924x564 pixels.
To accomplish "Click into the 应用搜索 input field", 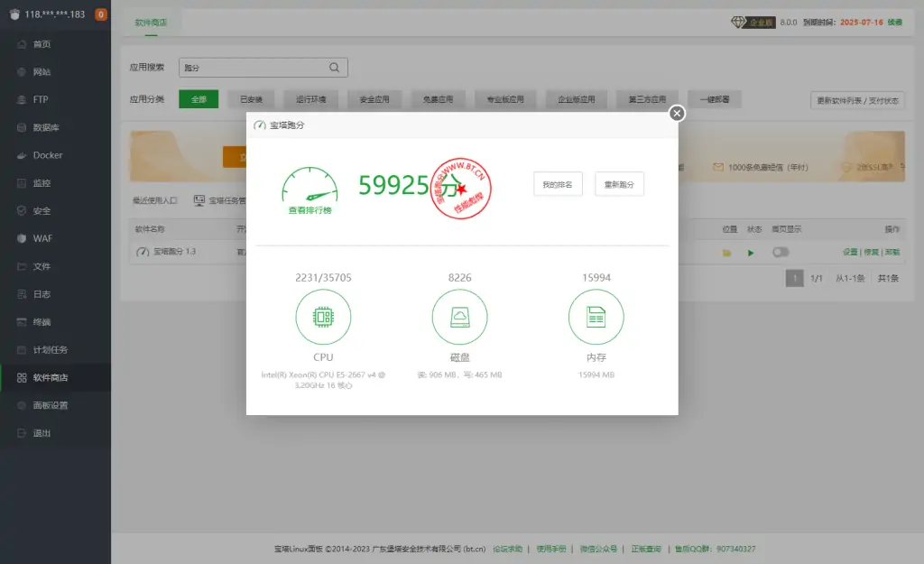I will tap(253, 68).
